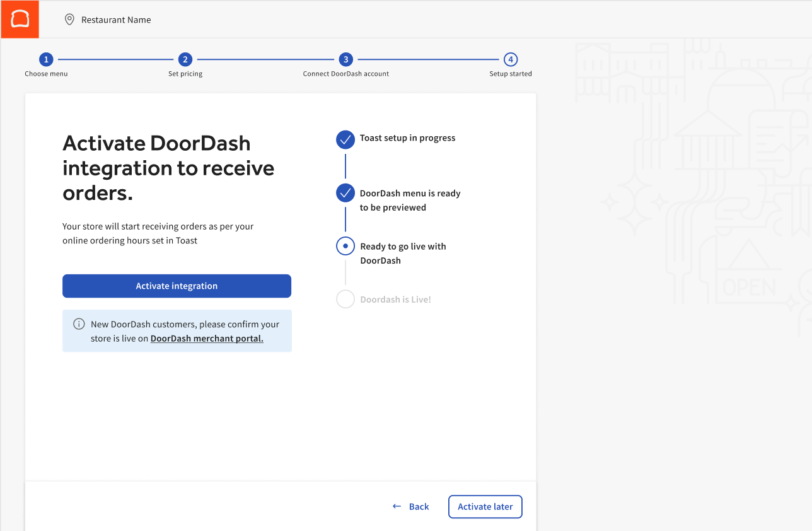812x531 pixels.
Task: Open the DoorDash merchant portal link
Action: 207,338
